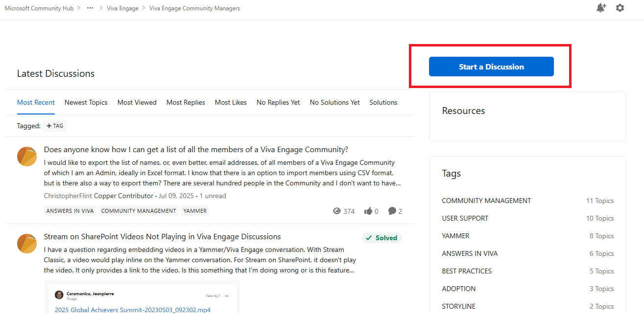This screenshot has height=317, width=644.
Task: Open the member list export discussion title
Action: tap(196, 150)
